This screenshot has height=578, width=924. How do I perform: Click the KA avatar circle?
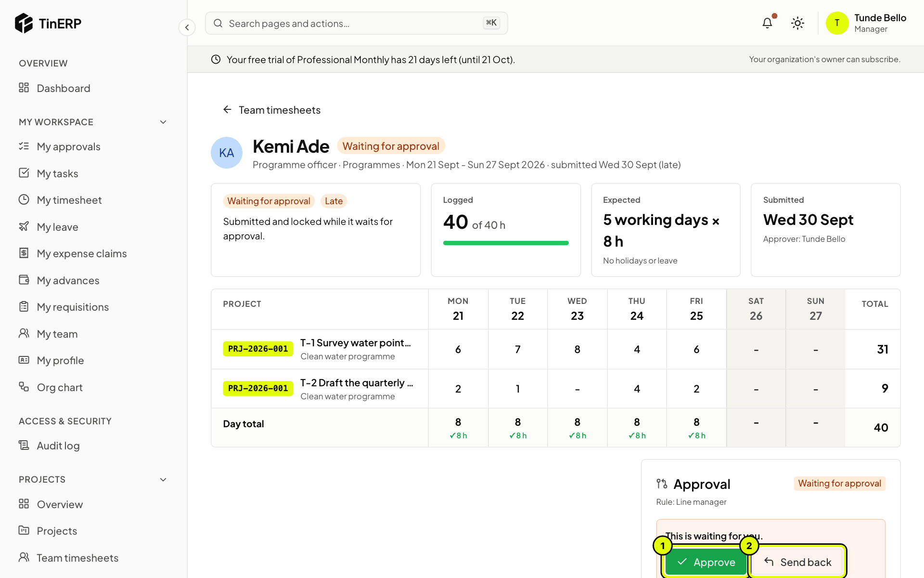227,153
